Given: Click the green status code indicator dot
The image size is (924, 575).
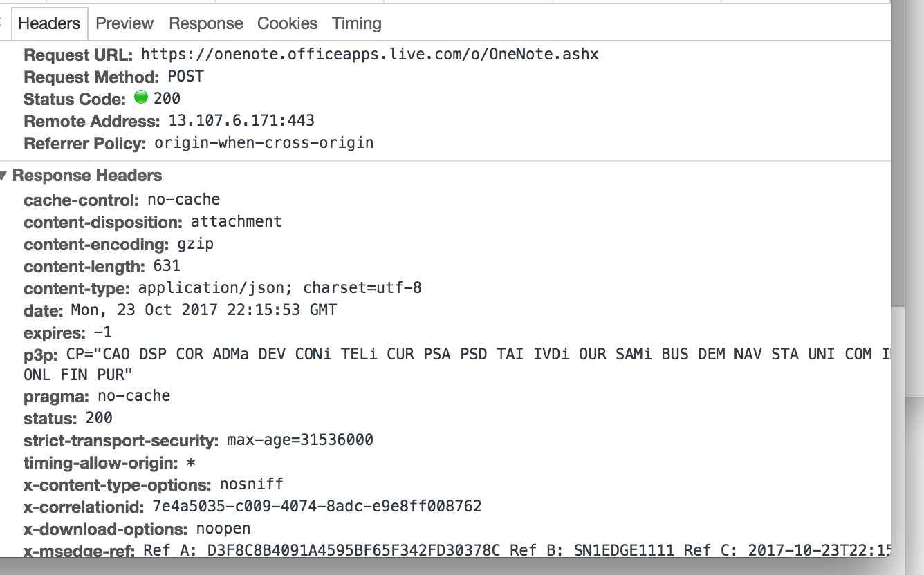Looking at the screenshot, I should click(x=141, y=97).
